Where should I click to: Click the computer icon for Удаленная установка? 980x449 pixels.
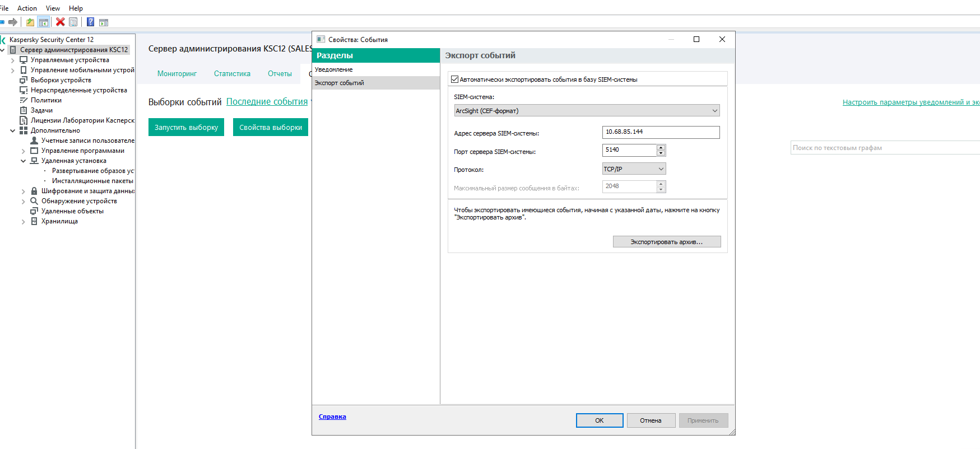[x=34, y=161]
